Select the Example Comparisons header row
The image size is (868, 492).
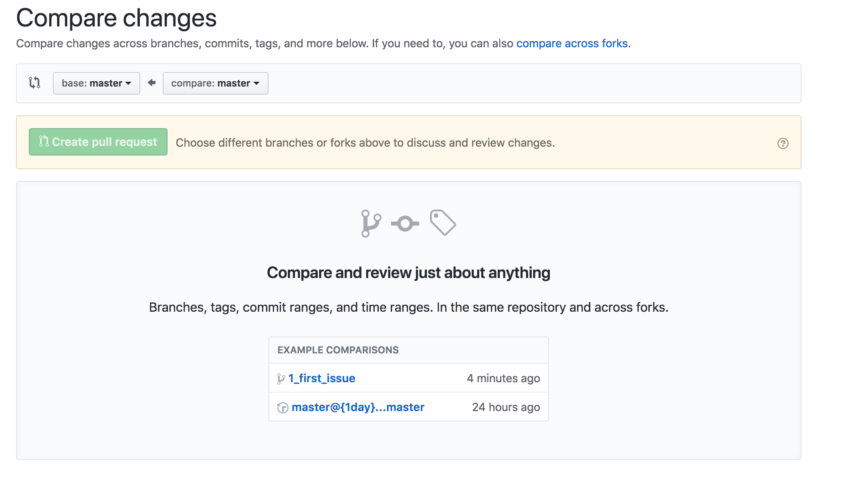point(338,349)
